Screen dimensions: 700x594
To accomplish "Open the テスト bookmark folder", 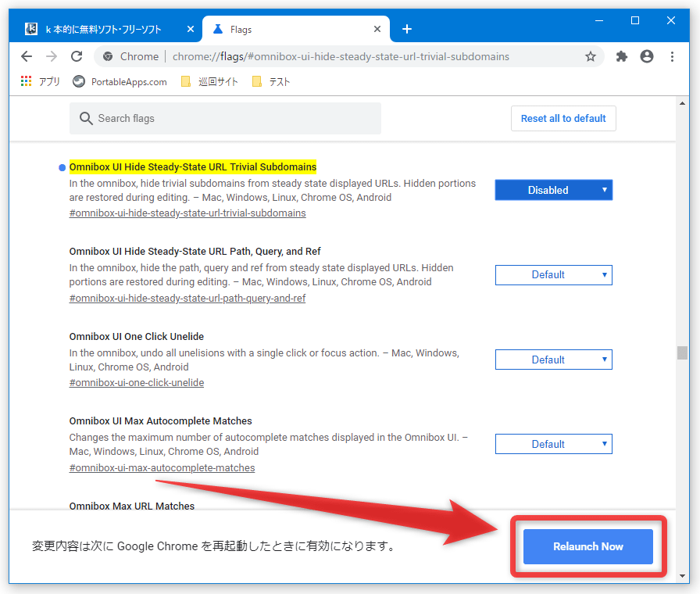I will click(x=271, y=82).
